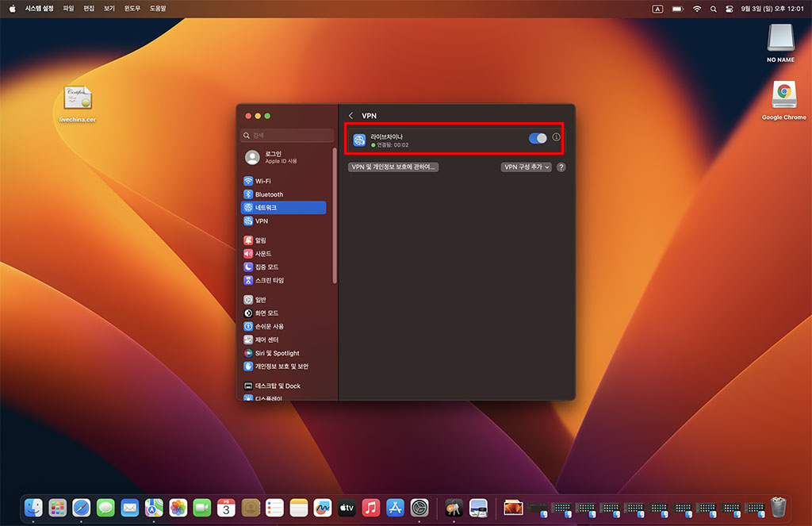Open the 파일 menu
The height and width of the screenshot is (526, 812).
coord(68,9)
